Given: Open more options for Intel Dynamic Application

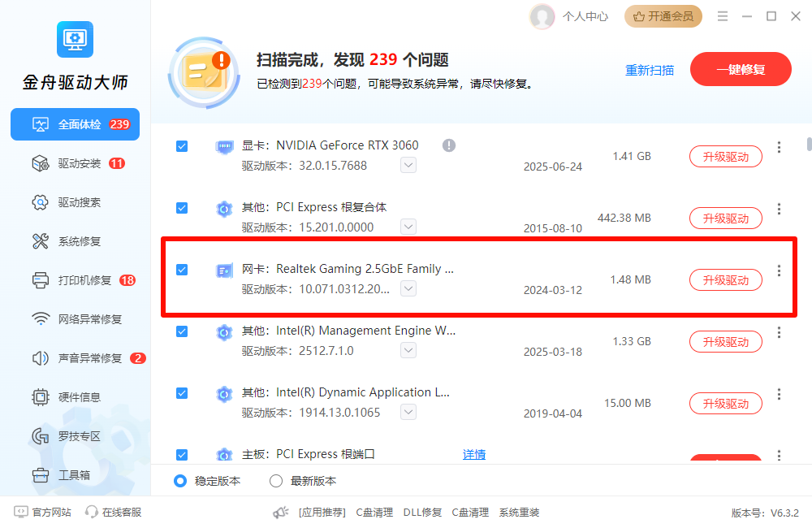Looking at the screenshot, I should 779,394.
